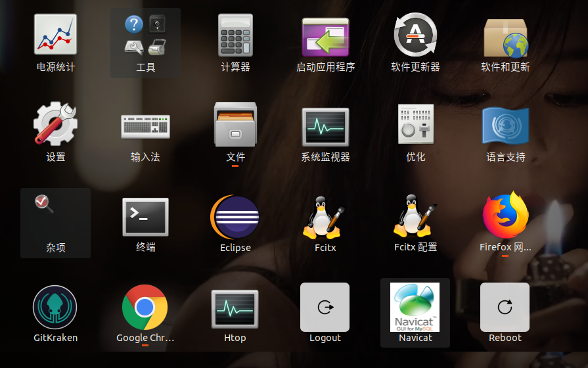Open the 工具 utilities folder
The image size is (588, 368).
pos(145,43)
